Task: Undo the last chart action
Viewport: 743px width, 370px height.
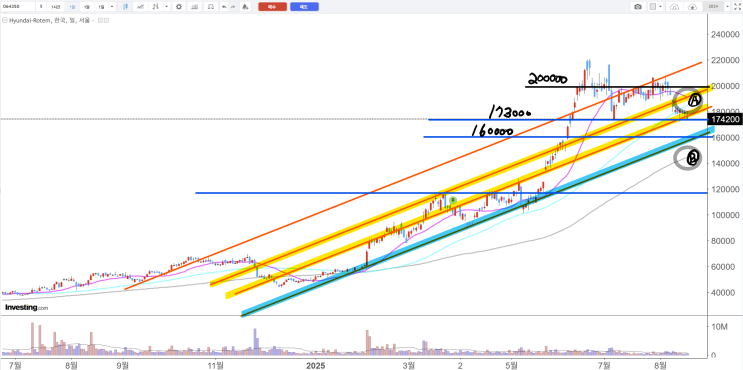Action: [x=225, y=7]
